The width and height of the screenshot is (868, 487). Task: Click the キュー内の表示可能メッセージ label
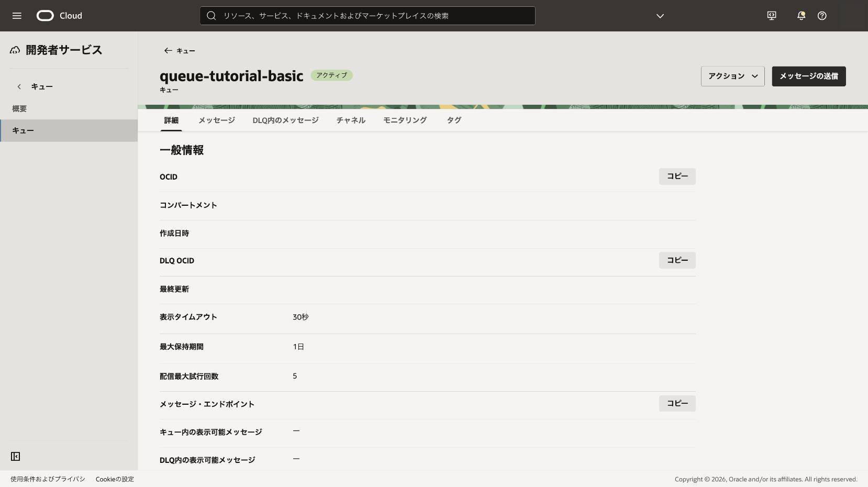point(211,432)
